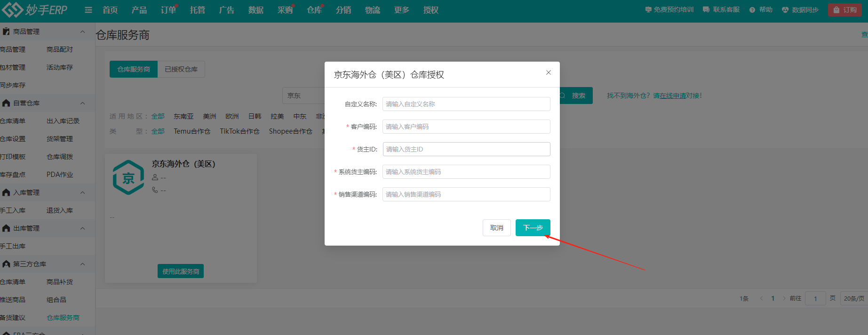The width and height of the screenshot is (868, 335).
Task: Focus the 货主ID input field
Action: coord(466,149)
